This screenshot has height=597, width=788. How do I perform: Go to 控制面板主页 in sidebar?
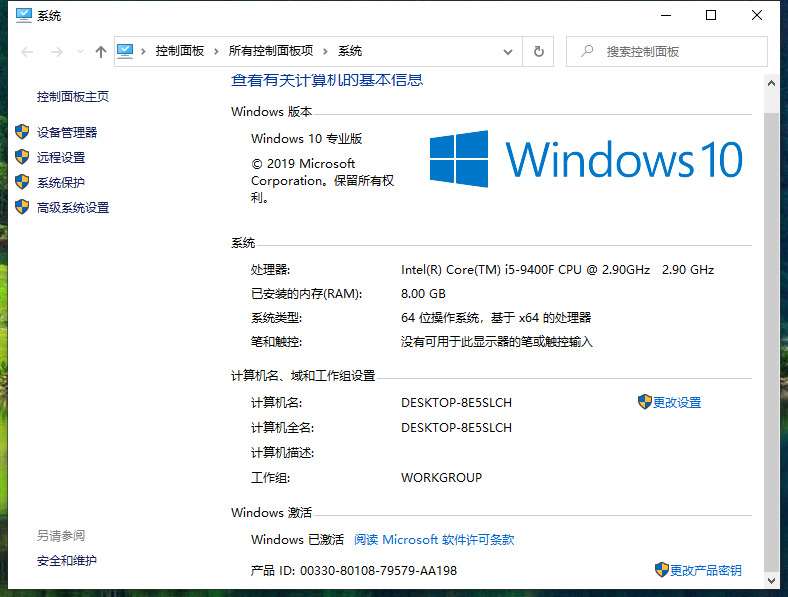tap(72, 97)
